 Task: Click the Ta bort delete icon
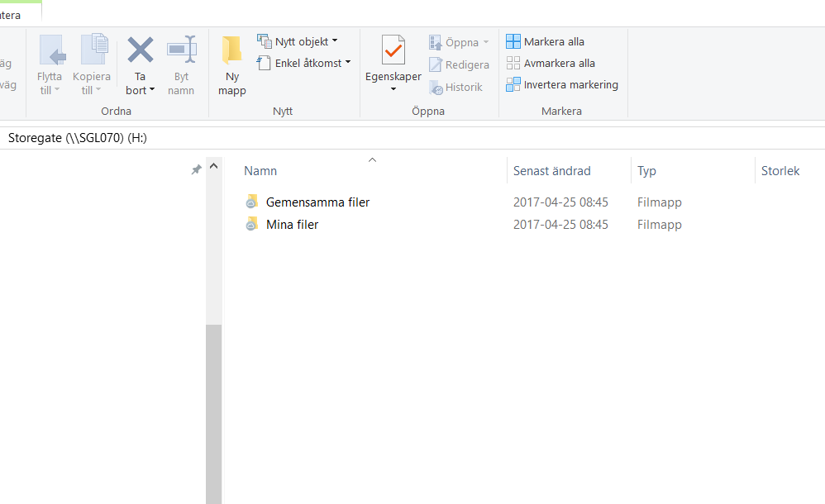(140, 50)
